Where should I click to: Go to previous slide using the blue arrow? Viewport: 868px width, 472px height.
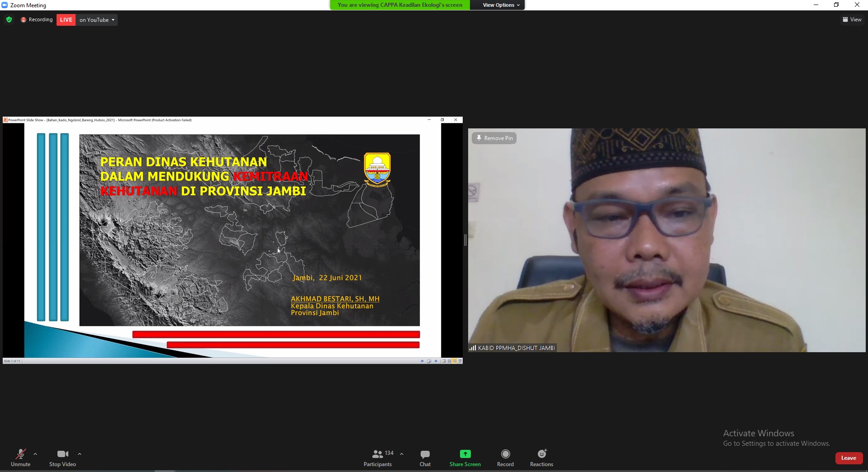coord(422,361)
